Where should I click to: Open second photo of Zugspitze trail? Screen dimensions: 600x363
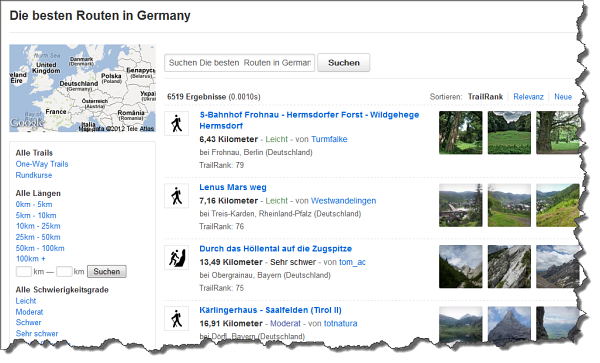(x=509, y=267)
